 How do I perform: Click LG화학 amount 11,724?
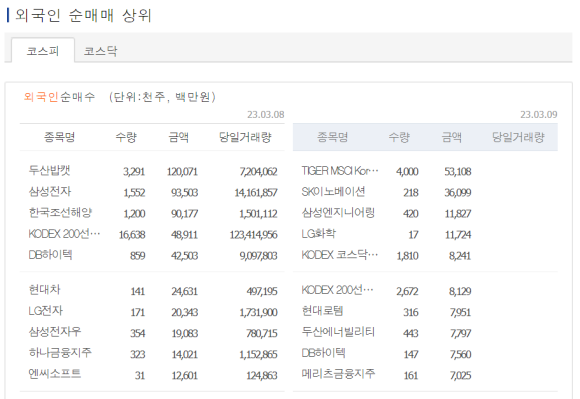(x=458, y=235)
